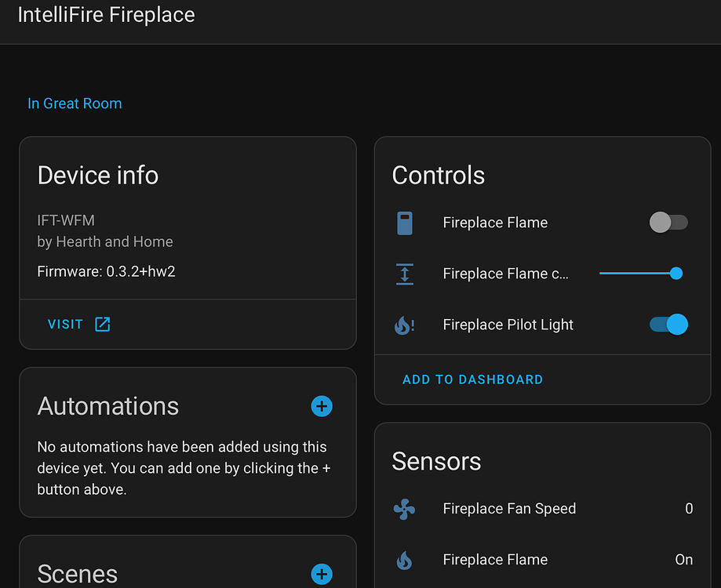Click the fan icon beside Fireplace Fan Speed
The height and width of the screenshot is (588, 721).
click(x=404, y=509)
